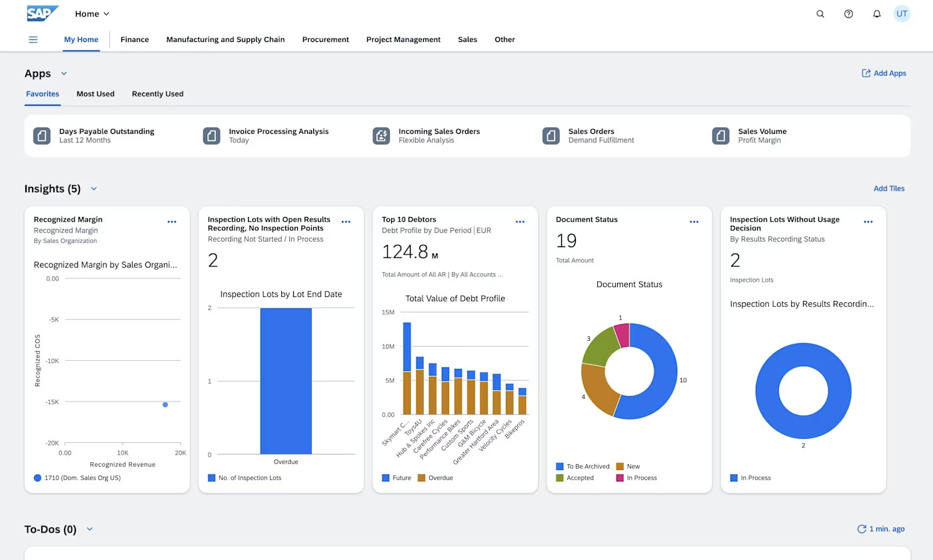Click the Sales Volume app icon
The image size is (933, 560).
pos(720,135)
